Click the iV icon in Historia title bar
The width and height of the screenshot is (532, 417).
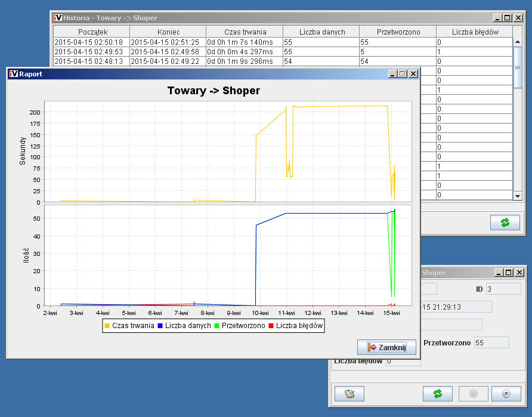[58, 18]
